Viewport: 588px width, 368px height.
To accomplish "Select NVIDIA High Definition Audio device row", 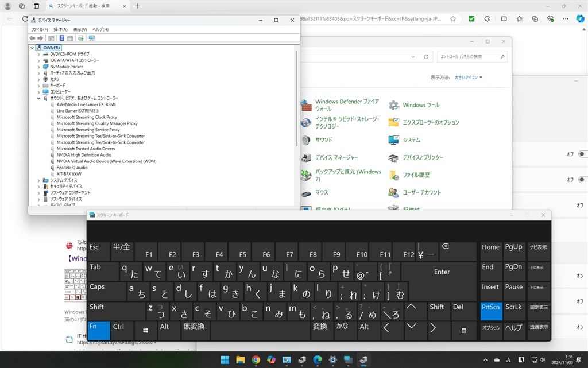I will (84, 155).
